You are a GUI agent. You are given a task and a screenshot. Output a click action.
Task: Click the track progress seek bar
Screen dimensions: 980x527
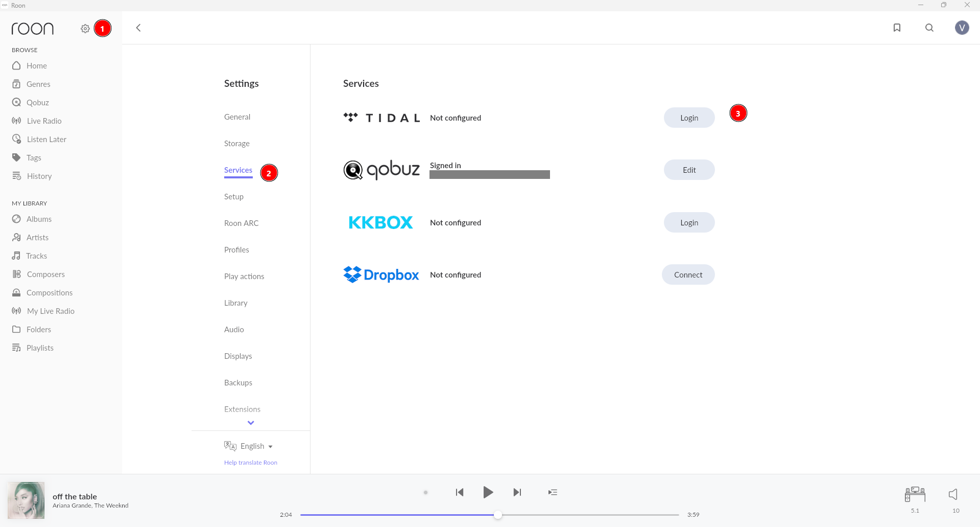(489, 515)
